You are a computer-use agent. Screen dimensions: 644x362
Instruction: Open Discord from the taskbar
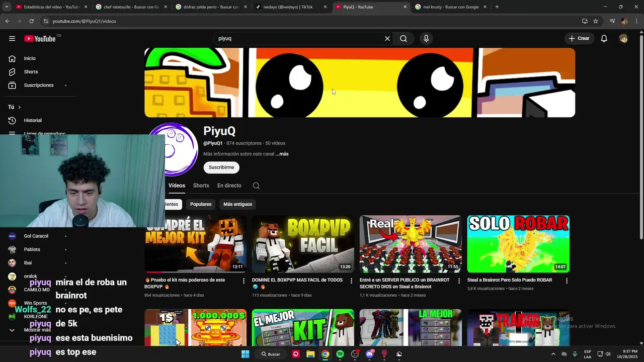[x=370, y=354]
